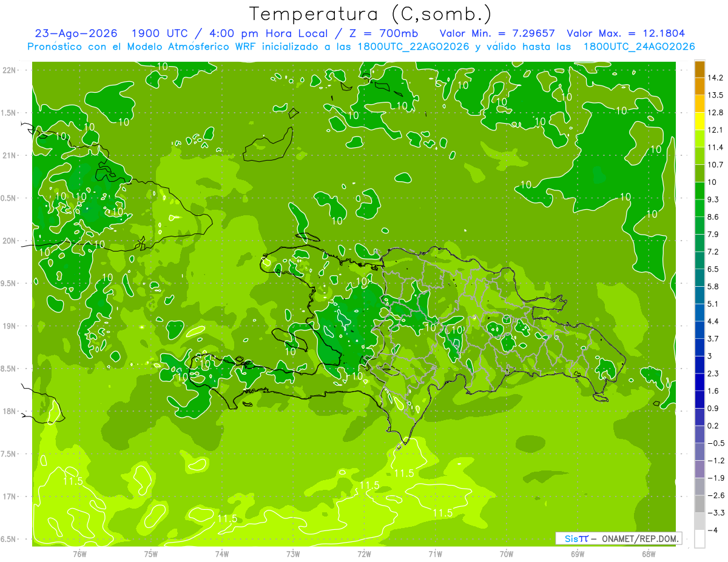This screenshot has height=562, width=728.
Task: Click the "6.5" value on color legend
Action: 713,269
